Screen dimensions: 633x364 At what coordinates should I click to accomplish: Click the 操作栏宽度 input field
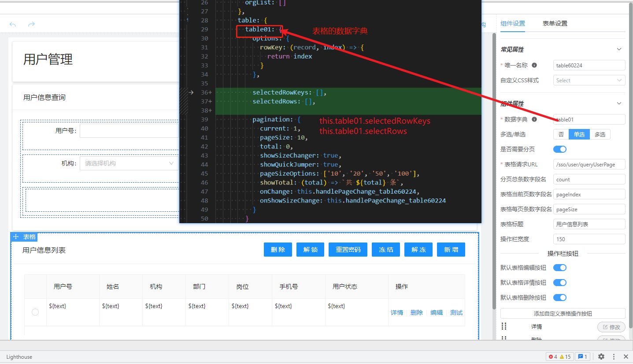pyautogui.click(x=589, y=239)
